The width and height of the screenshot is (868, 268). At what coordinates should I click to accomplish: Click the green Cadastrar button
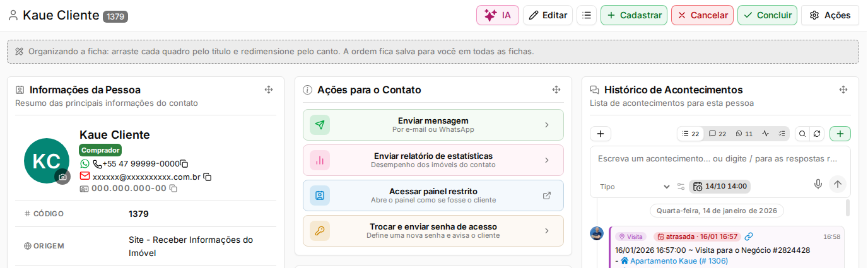point(634,15)
